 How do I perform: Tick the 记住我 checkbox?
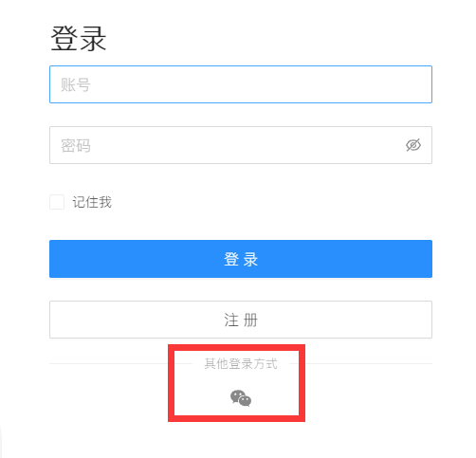click(57, 202)
